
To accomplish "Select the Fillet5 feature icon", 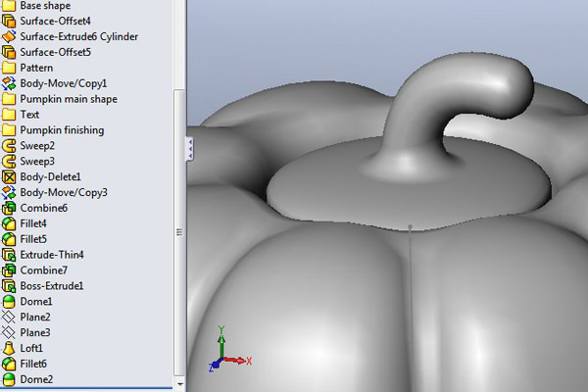I will click(9, 239).
